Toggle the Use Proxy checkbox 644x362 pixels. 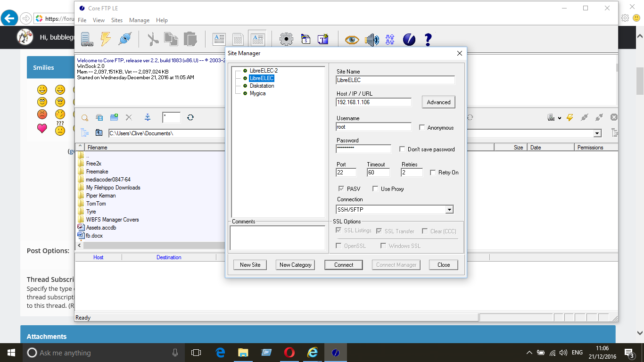tap(375, 189)
